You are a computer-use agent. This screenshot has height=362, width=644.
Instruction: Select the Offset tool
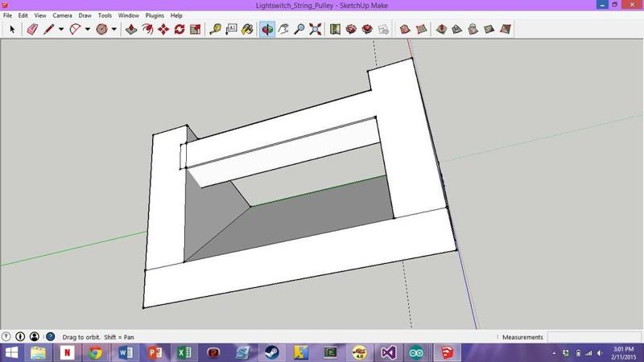tap(147, 29)
